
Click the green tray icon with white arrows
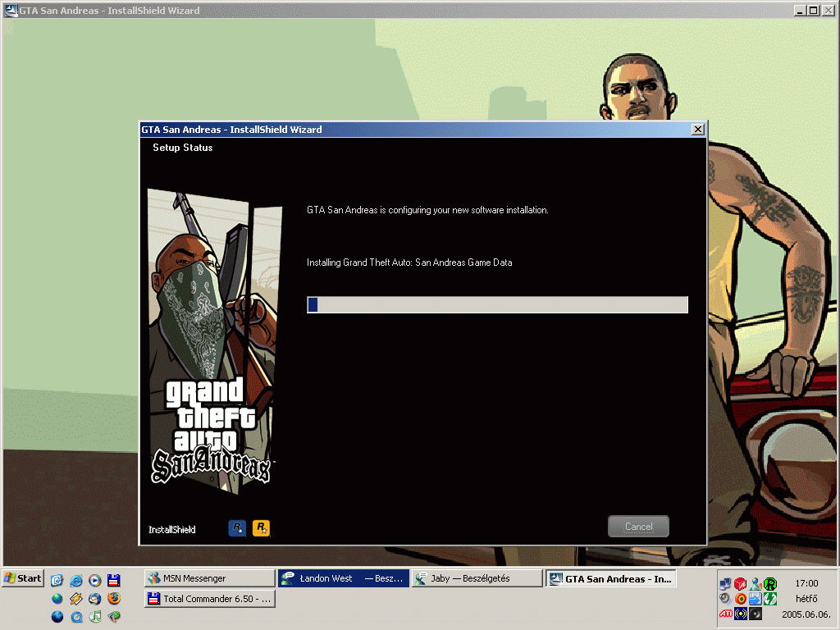(x=770, y=599)
